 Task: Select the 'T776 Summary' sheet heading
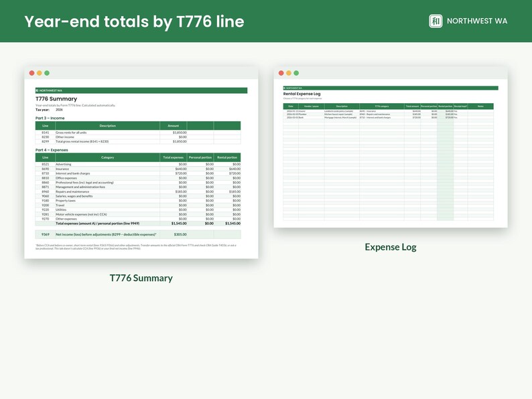(56, 98)
